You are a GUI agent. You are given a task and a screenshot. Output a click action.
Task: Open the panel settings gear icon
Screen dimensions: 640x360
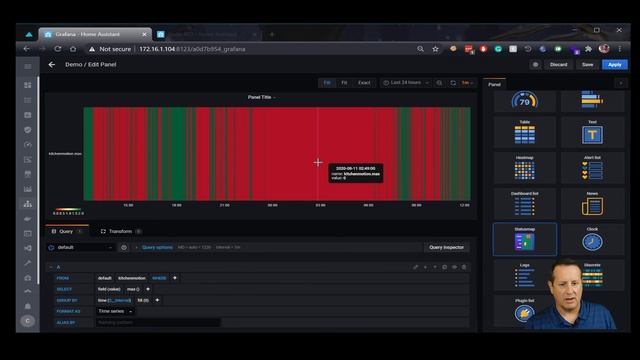coord(536,64)
